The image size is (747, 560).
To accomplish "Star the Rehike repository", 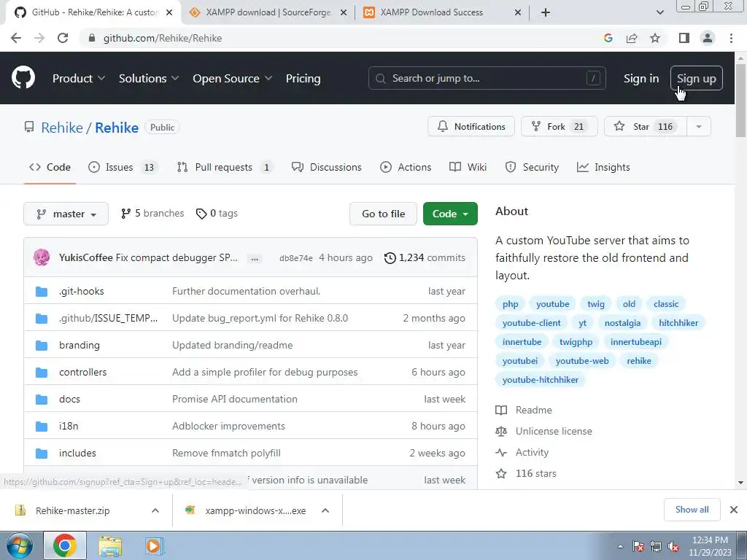I will tap(646, 127).
